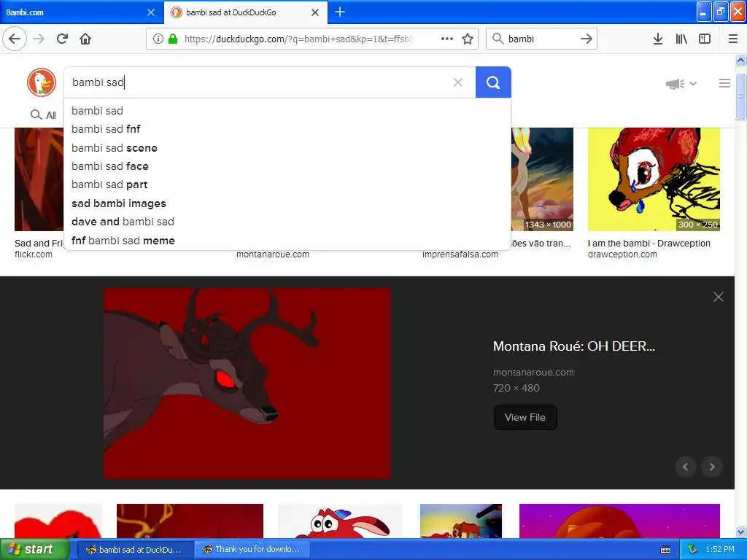The image size is (747, 560).
Task: Open Montana Roué: OH DEER title link
Action: 574,346
